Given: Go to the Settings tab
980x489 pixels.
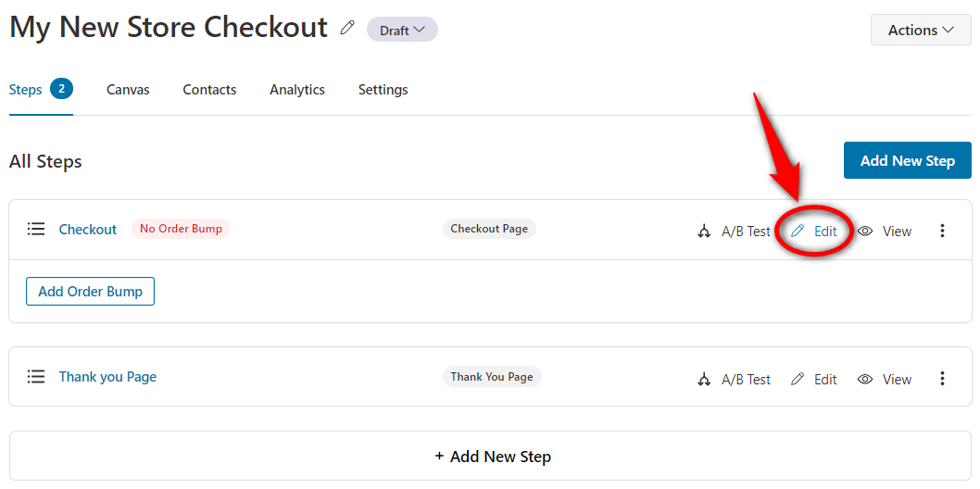Looking at the screenshot, I should (x=383, y=90).
